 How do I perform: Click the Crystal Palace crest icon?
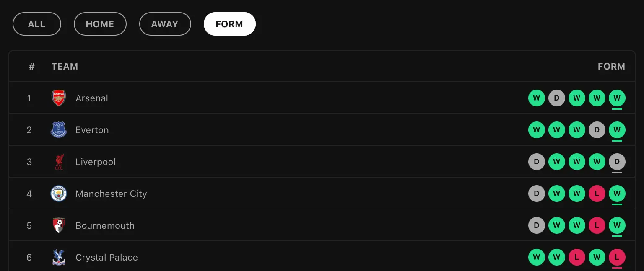pos(59,257)
